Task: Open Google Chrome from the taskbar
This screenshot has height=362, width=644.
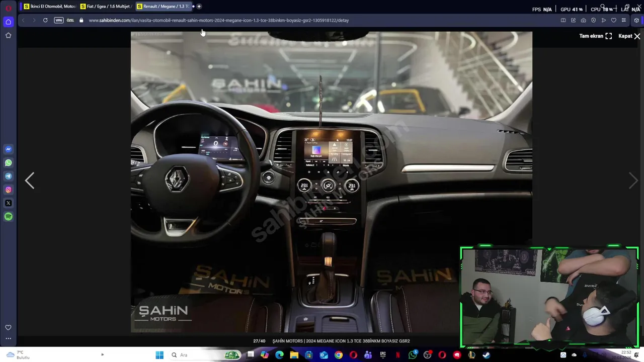Action: (x=339, y=355)
